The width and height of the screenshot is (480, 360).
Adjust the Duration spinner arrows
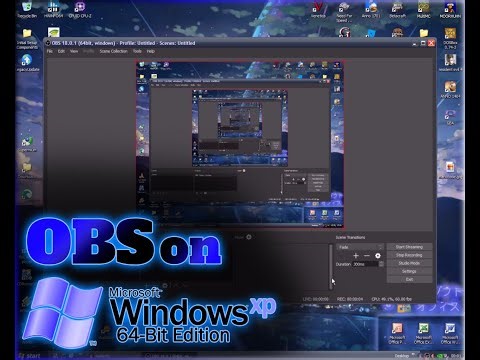point(381,264)
